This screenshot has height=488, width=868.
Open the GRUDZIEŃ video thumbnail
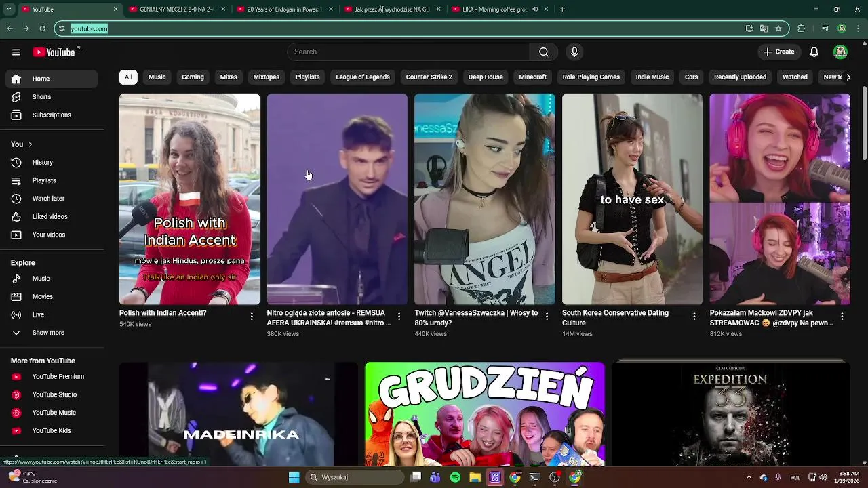485,414
